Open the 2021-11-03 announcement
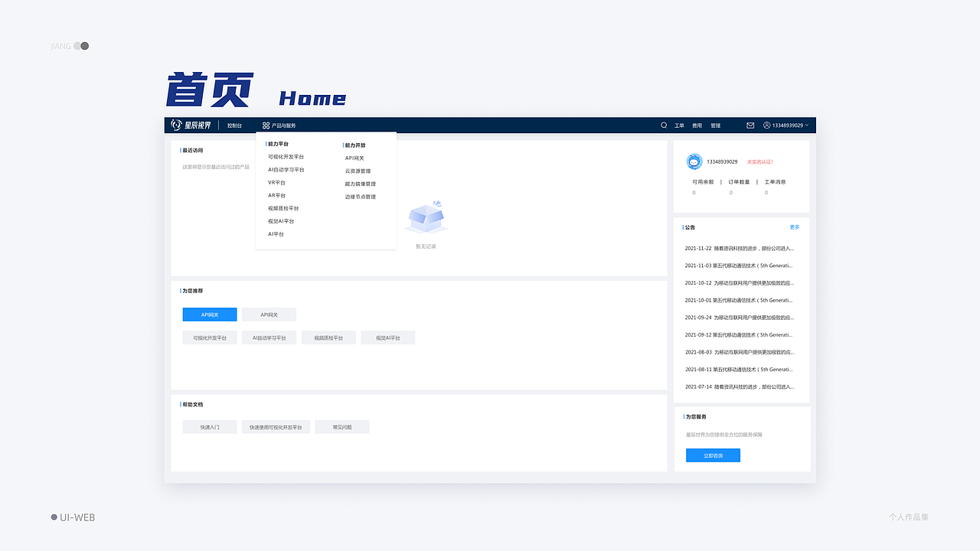The height and width of the screenshot is (551, 980). point(739,266)
